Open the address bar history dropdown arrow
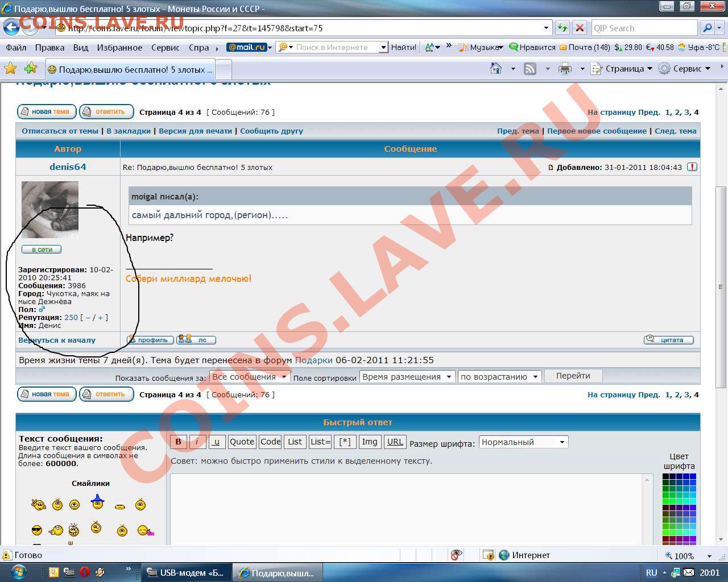Image resolution: width=728 pixels, height=582 pixels. click(546, 27)
